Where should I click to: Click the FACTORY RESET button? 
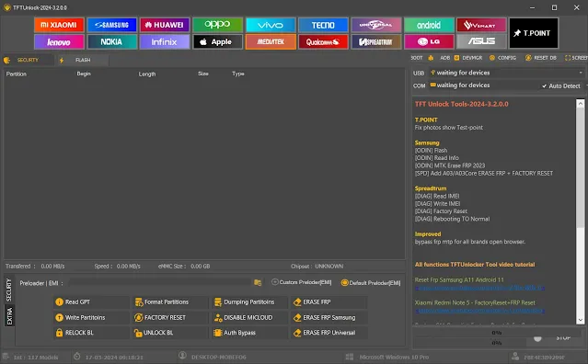(x=170, y=317)
